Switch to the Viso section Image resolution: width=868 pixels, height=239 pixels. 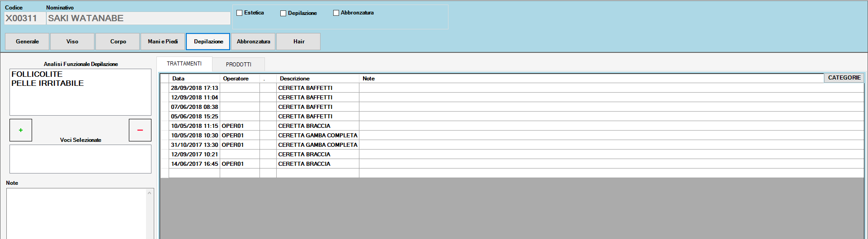72,42
